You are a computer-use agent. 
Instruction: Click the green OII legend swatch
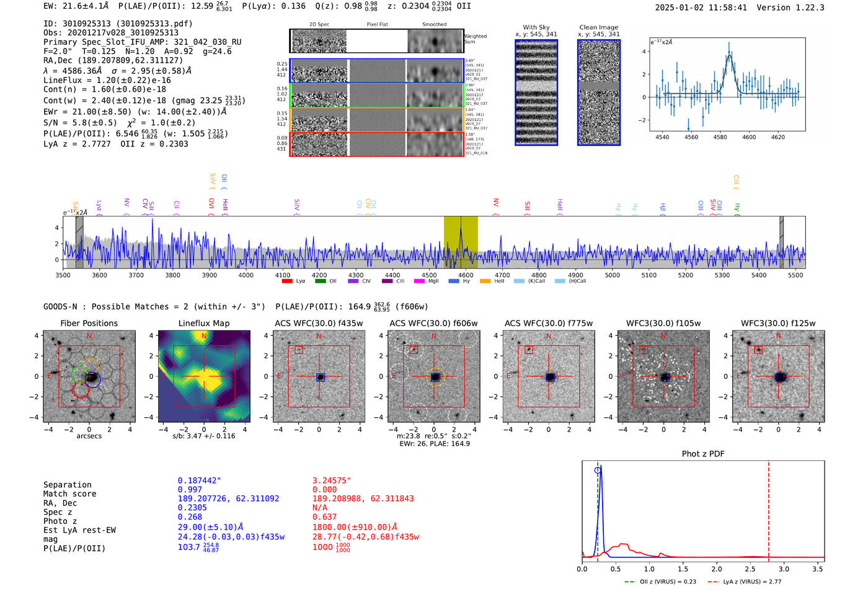coord(320,281)
